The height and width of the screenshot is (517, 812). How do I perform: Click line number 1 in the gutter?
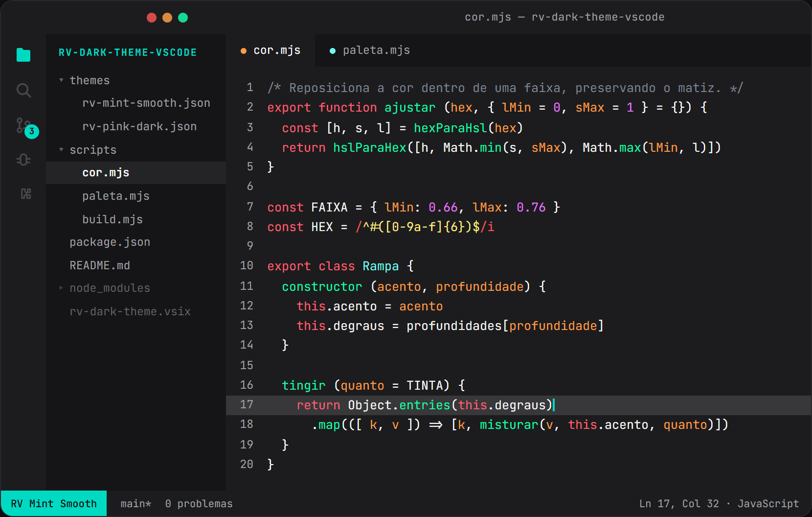(250, 88)
